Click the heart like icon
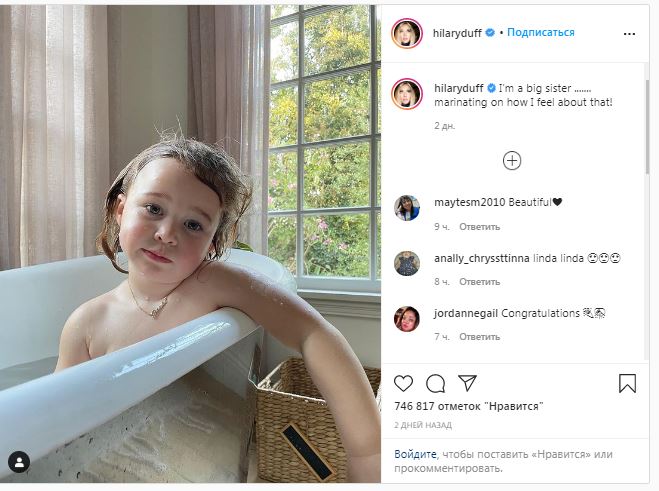This screenshot has width=659, height=491. click(403, 383)
